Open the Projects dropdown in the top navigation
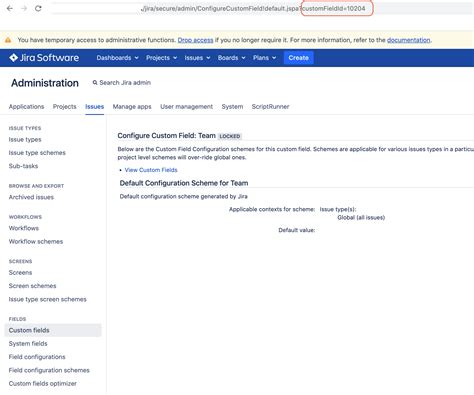Image resolution: width=474 pixels, height=395 pixels. point(161,58)
